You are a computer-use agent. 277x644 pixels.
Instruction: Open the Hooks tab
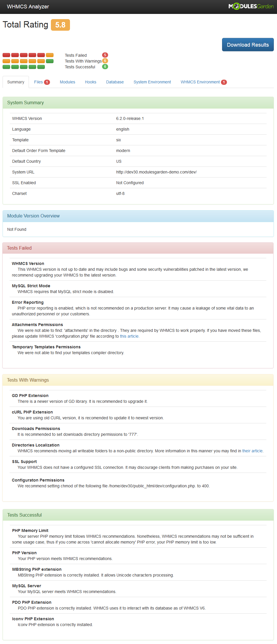[91, 82]
